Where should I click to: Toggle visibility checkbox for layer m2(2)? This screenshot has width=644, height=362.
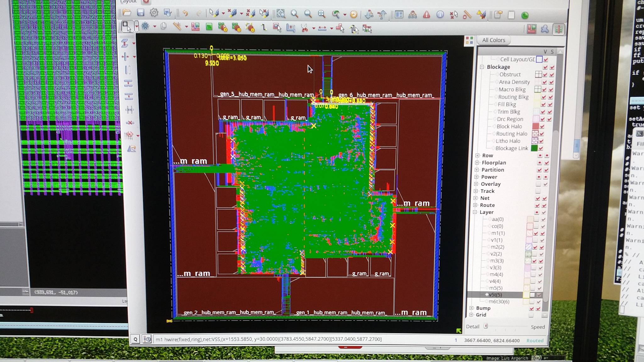[x=535, y=247]
